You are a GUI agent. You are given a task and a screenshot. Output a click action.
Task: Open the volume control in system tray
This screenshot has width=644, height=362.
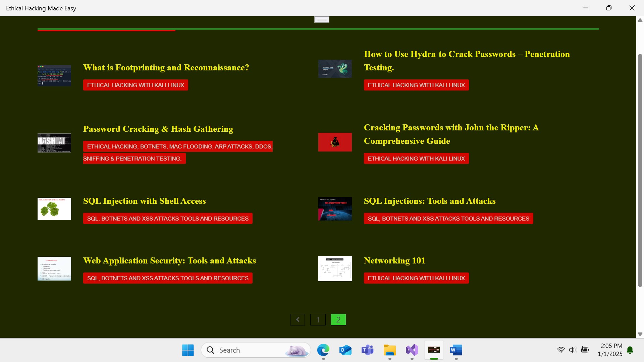point(573,350)
